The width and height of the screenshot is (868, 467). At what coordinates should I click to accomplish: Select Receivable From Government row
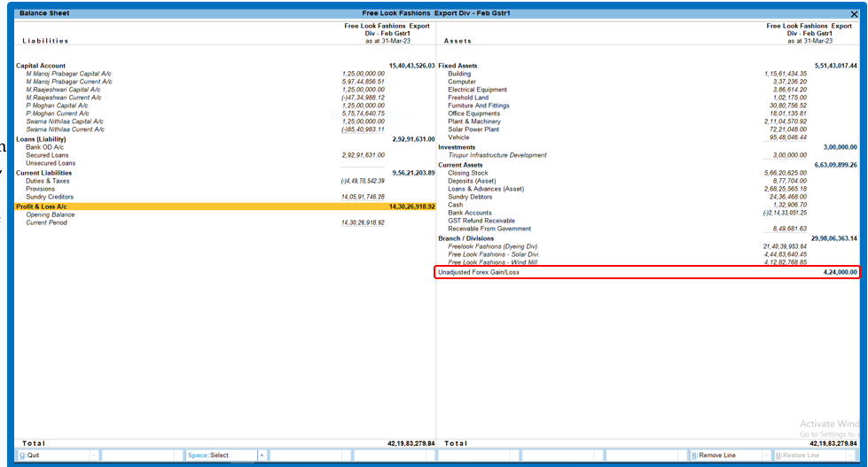(x=489, y=229)
